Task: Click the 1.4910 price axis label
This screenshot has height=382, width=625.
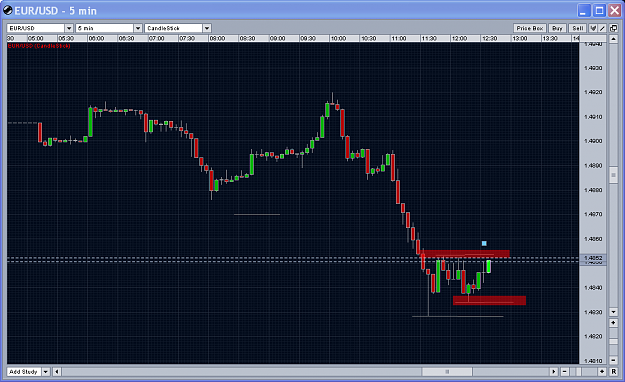Action: click(593, 117)
